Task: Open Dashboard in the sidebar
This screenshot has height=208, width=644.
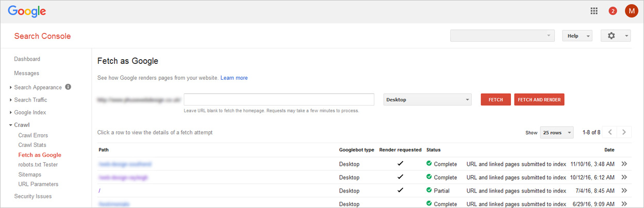Action: click(27, 59)
